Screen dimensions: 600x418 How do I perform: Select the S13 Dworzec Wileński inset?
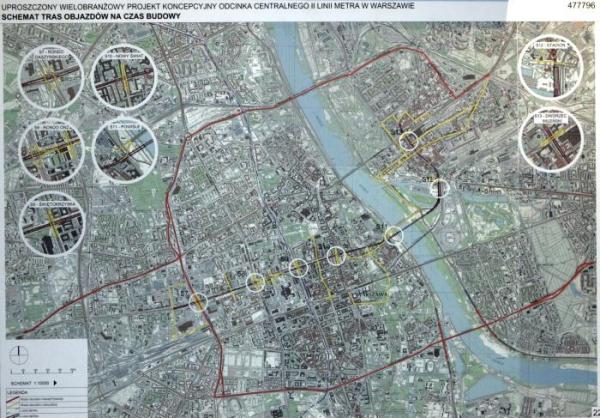(x=551, y=139)
